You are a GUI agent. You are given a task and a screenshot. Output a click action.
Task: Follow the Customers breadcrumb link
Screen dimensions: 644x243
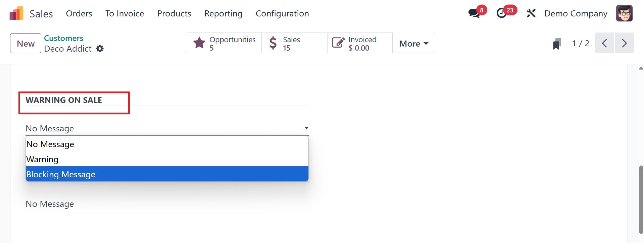(64, 38)
